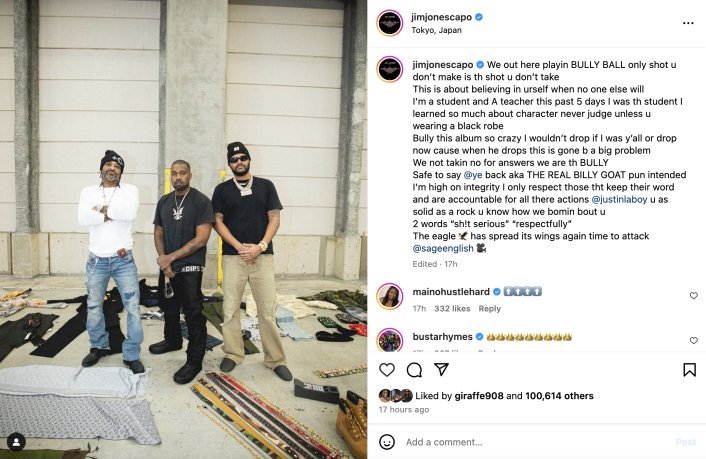View the 332 likes on the comment
The height and width of the screenshot is (459, 706).
(x=452, y=309)
